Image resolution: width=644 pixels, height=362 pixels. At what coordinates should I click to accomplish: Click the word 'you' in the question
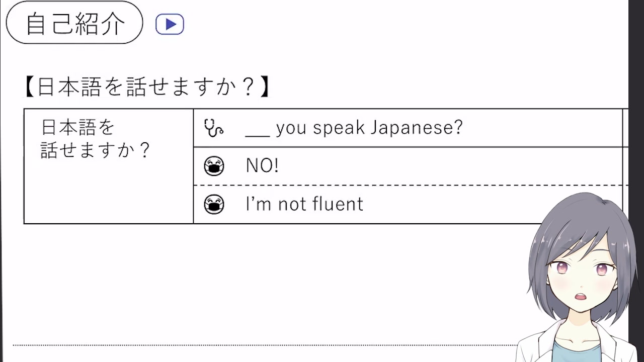tap(291, 129)
